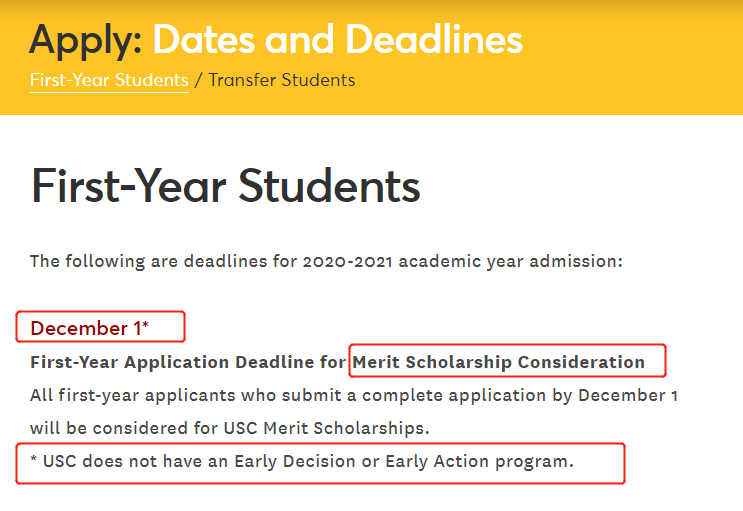Click the "Apply:" text in yellow banner
Image resolution: width=743 pixels, height=511 pixels.
tap(86, 40)
